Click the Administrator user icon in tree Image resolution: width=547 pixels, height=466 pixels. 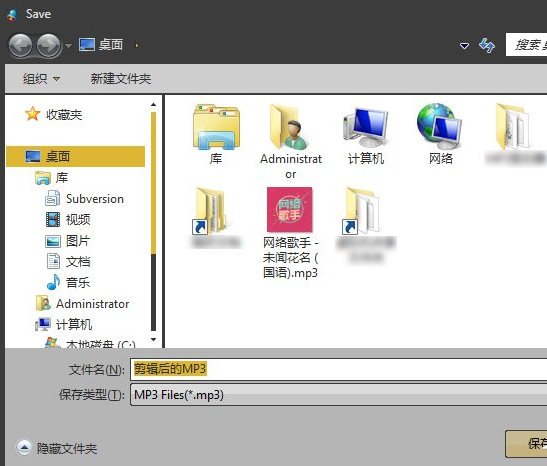43,303
